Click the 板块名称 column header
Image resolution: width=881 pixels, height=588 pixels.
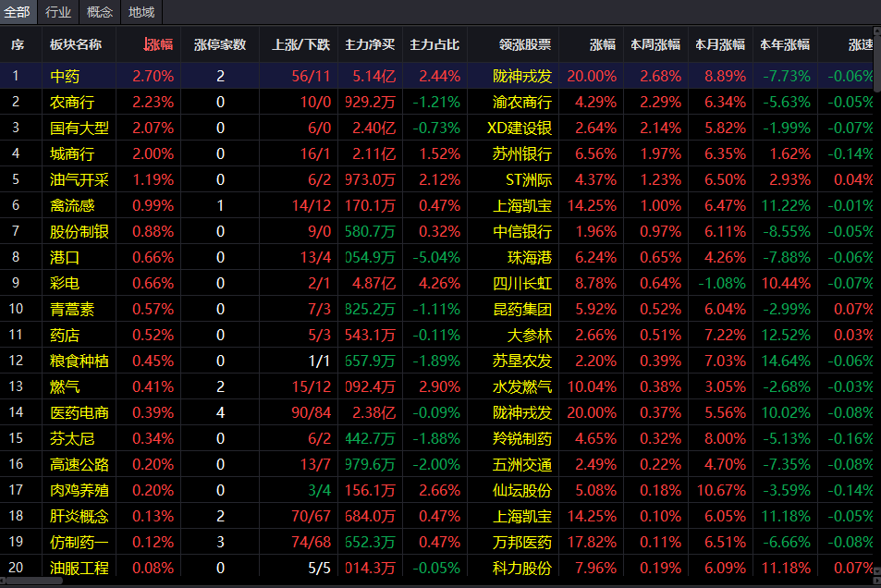click(x=76, y=44)
